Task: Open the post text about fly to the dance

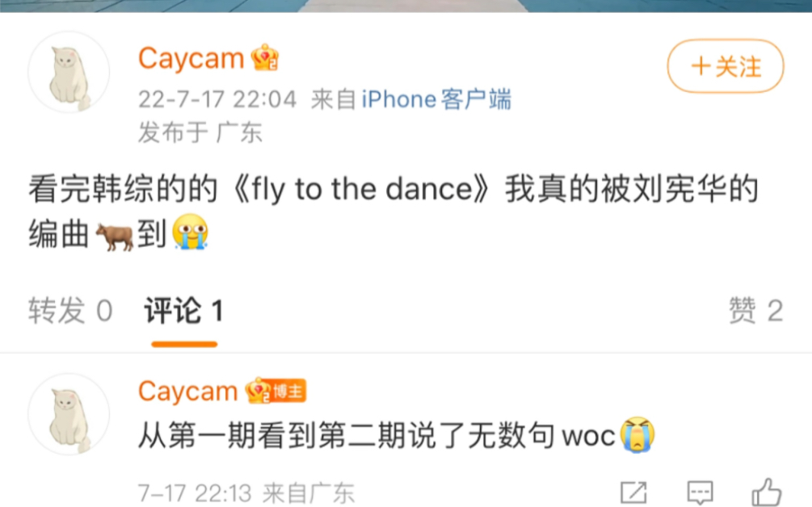Action: coord(393,211)
